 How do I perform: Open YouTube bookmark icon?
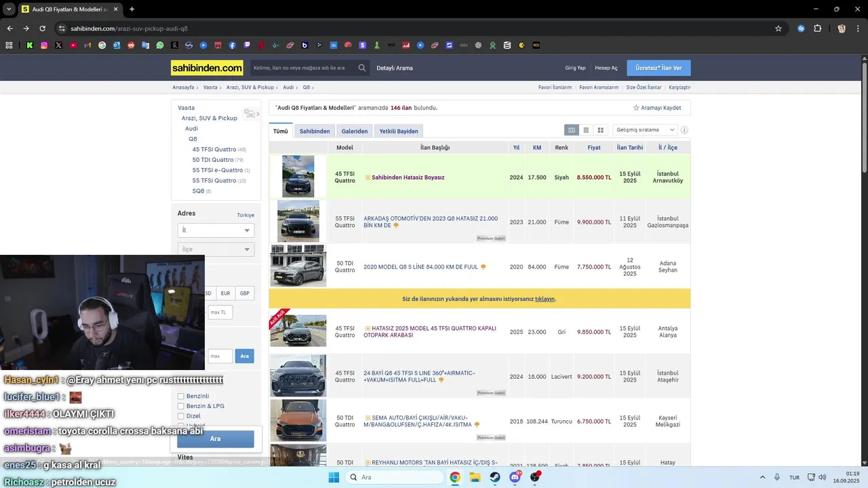pyautogui.click(x=73, y=45)
